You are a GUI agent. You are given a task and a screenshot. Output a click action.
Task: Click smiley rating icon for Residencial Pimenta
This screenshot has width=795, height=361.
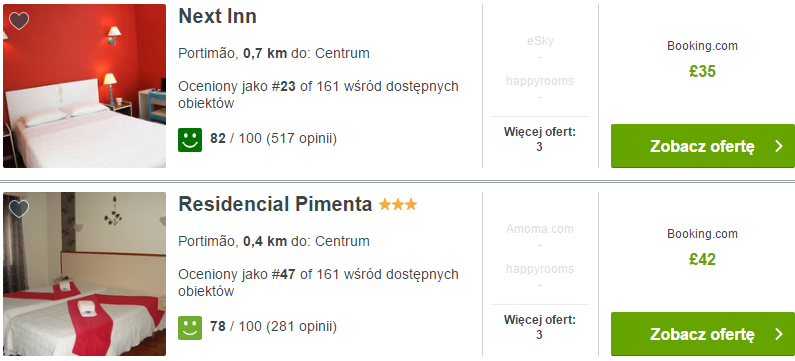pyautogui.click(x=190, y=328)
